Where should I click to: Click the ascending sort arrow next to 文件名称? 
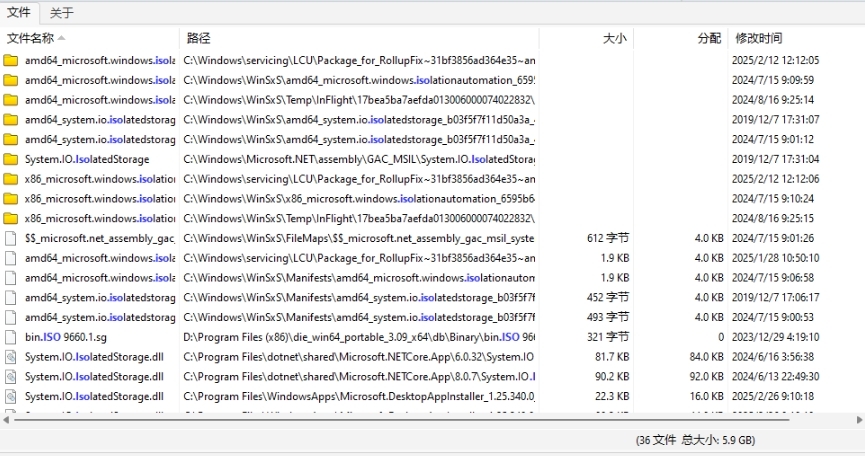(x=61, y=38)
